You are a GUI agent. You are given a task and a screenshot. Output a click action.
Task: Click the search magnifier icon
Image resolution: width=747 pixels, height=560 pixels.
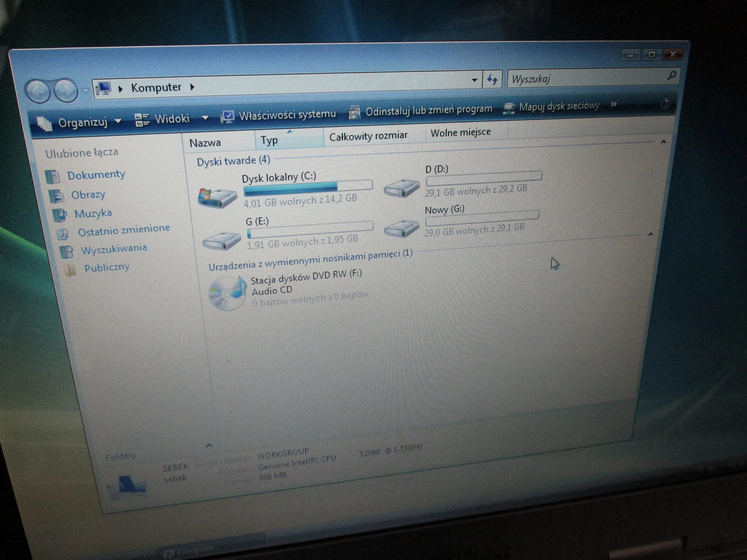click(x=671, y=75)
